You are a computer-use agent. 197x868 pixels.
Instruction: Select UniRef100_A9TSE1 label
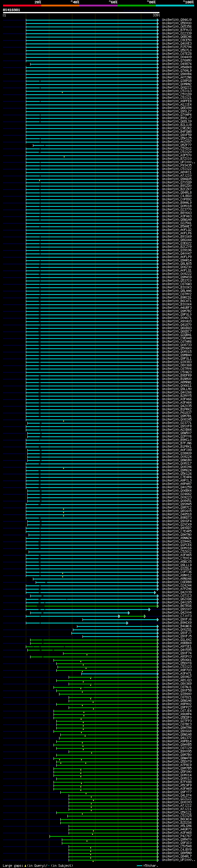pyautogui.click(x=177, y=646)
